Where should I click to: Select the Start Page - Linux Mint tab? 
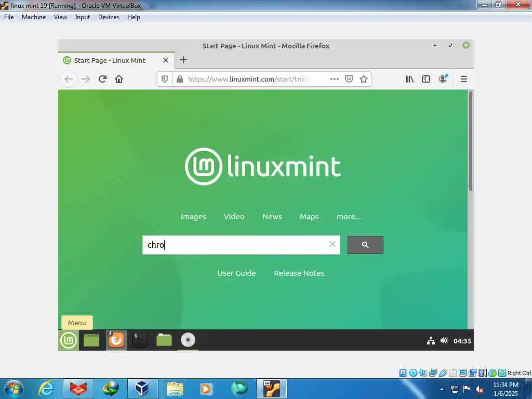coord(116,60)
